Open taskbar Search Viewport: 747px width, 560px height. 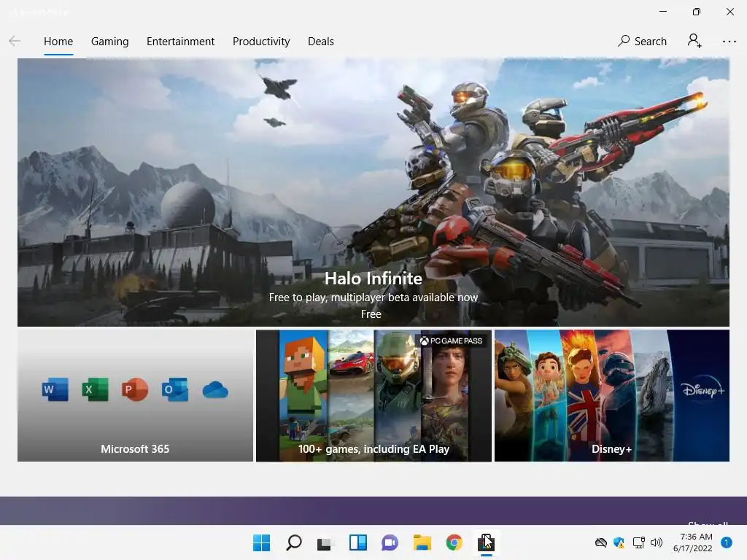[x=293, y=542]
